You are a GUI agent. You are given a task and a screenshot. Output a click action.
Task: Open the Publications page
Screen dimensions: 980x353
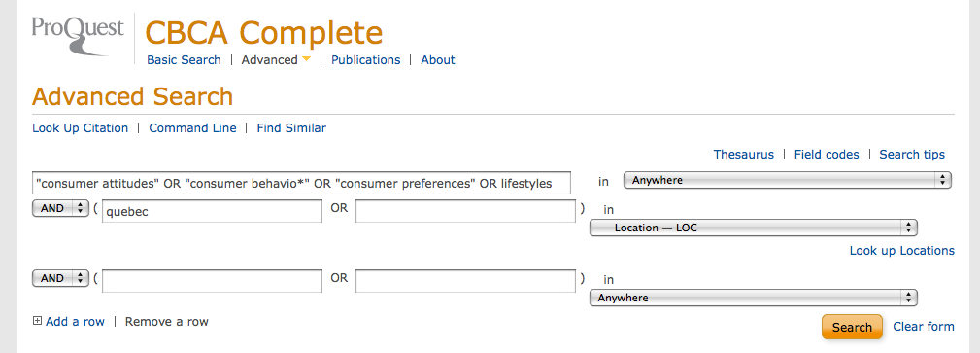[x=365, y=60]
